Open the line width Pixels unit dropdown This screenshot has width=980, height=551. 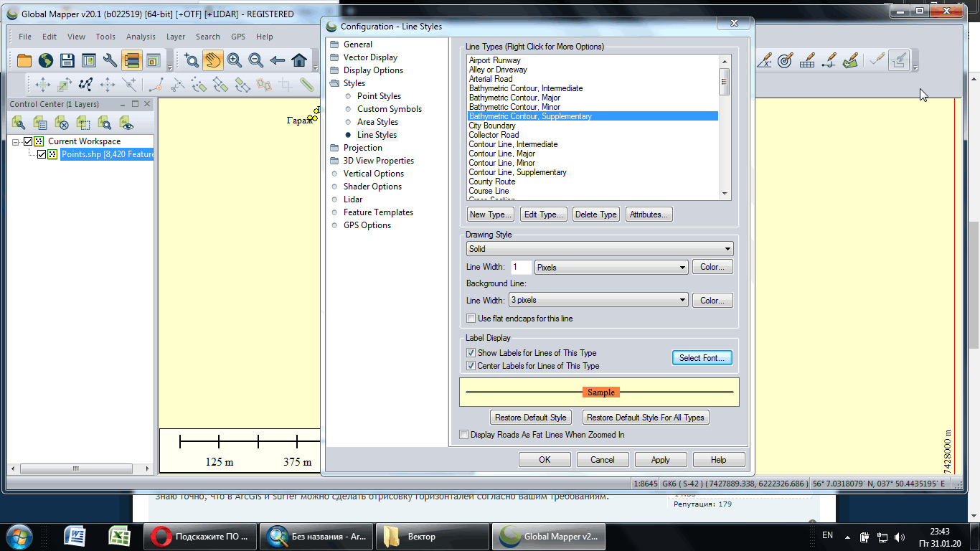pyautogui.click(x=612, y=268)
